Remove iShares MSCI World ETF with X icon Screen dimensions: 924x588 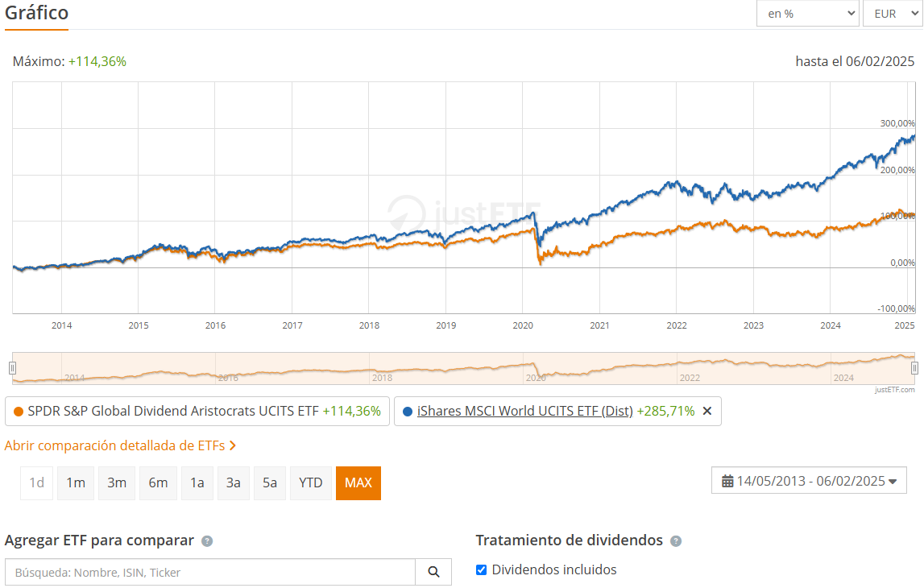click(707, 412)
